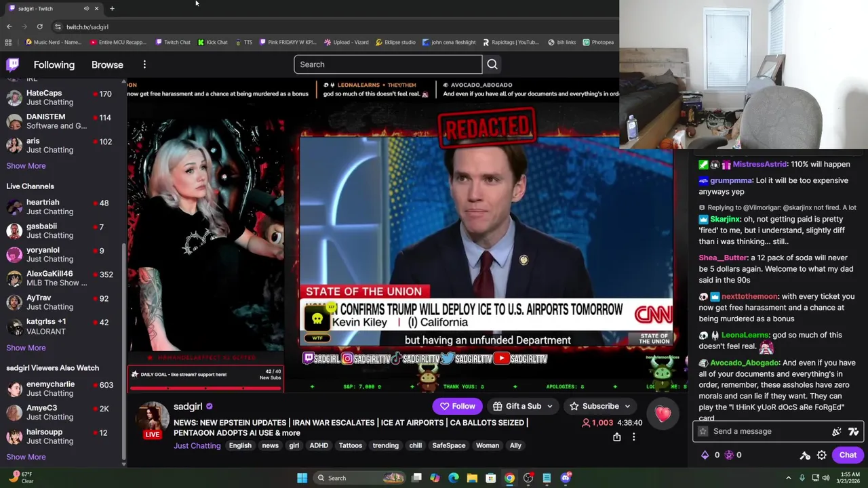The image size is (868, 488).
Task: Open the Twitch Chat bookmark
Action: [x=173, y=42]
